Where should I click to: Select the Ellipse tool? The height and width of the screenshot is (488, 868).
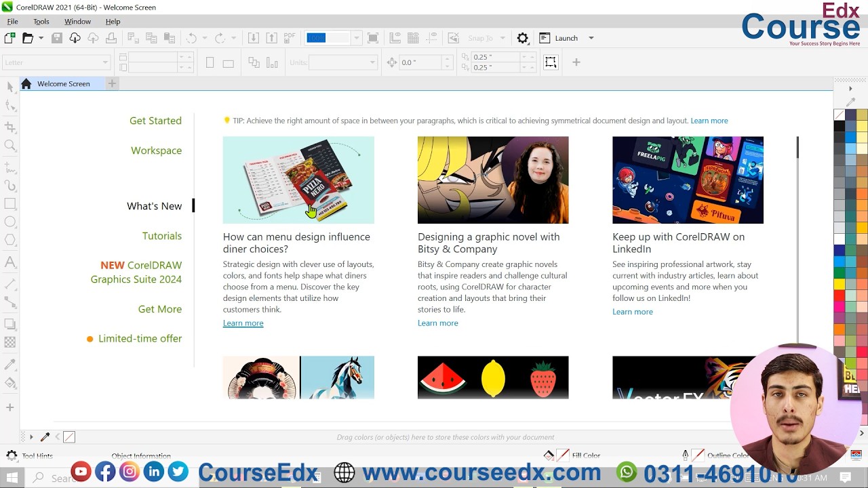pyautogui.click(x=9, y=222)
